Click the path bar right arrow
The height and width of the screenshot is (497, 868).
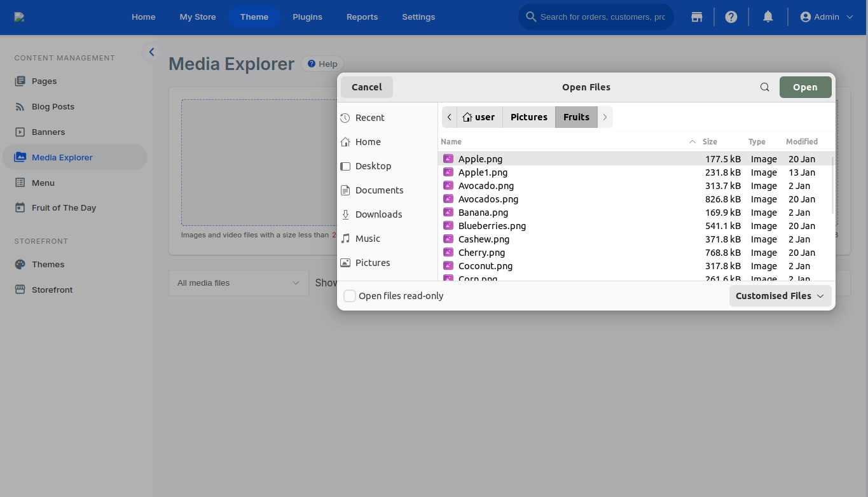605,117
